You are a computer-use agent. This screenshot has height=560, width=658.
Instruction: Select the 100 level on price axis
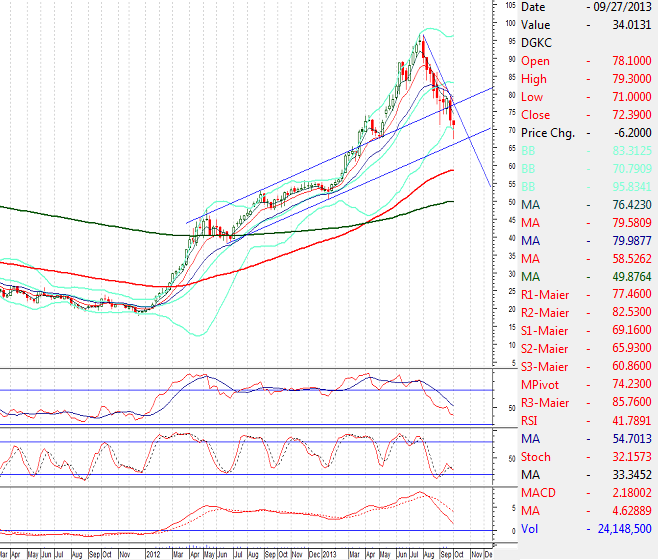click(x=510, y=23)
